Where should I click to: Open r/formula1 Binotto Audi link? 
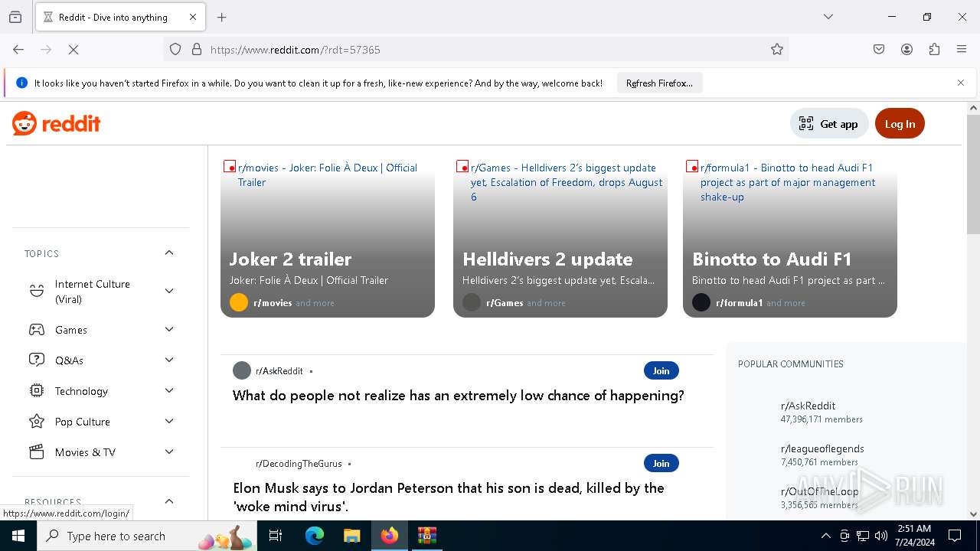click(x=788, y=182)
